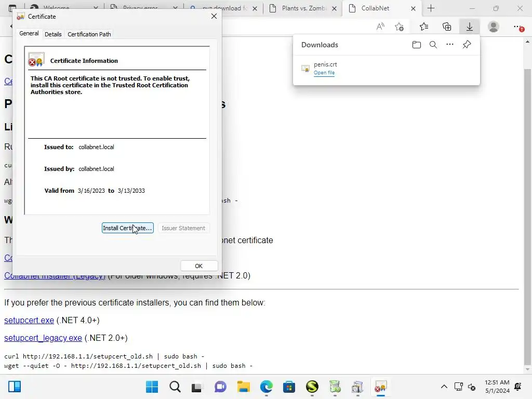This screenshot has height=399, width=532.
Task: Click the Install Certificate button
Action: pos(128,228)
